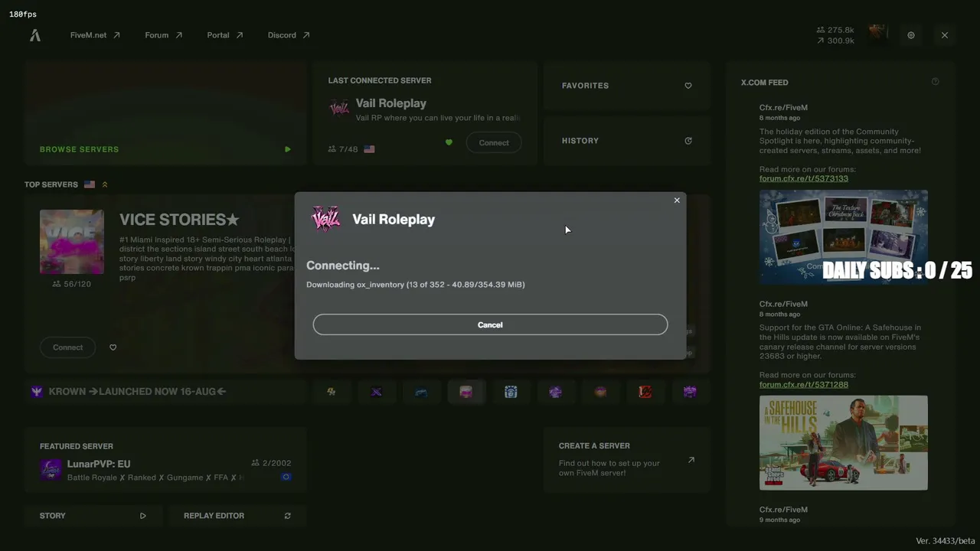
Task: Click the Ver. 34433/beta version label
Action: point(946,541)
